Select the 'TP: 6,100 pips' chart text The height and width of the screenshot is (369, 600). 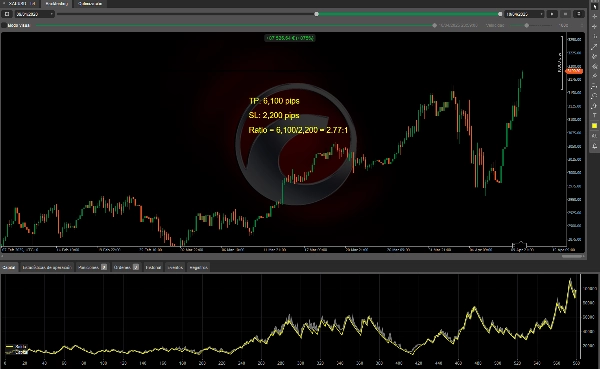click(274, 101)
